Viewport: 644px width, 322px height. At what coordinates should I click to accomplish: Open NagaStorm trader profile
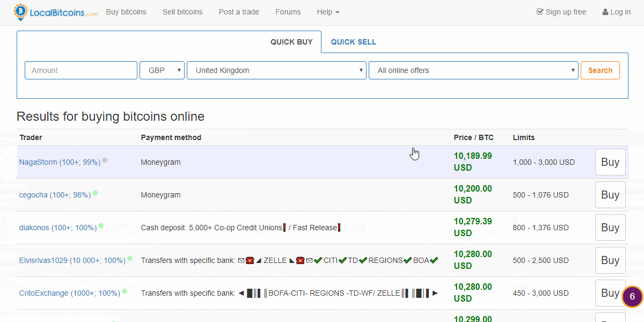[60, 162]
